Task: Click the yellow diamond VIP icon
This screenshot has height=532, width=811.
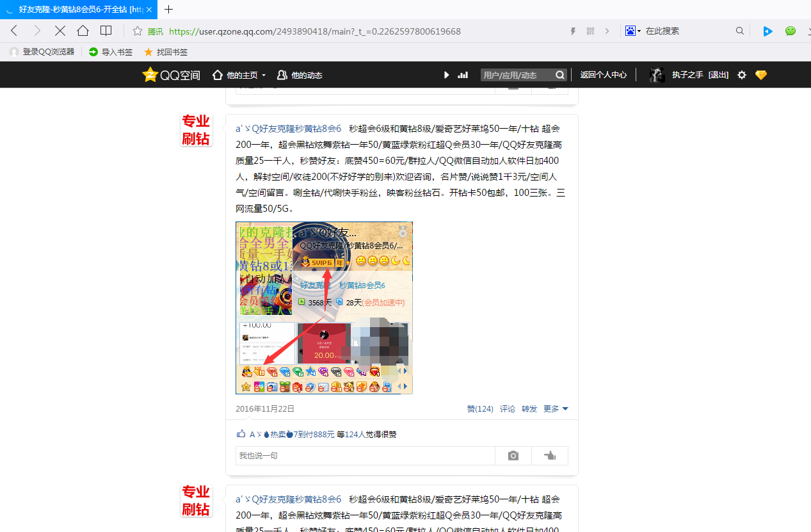Action: pos(760,75)
